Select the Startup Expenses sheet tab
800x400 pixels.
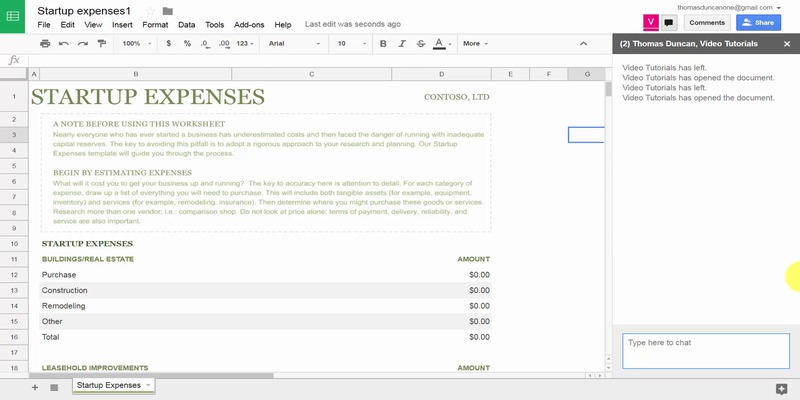pos(109,385)
